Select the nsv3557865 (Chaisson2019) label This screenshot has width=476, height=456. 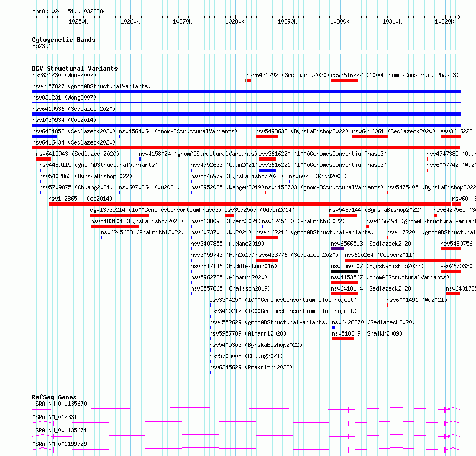(x=231, y=288)
